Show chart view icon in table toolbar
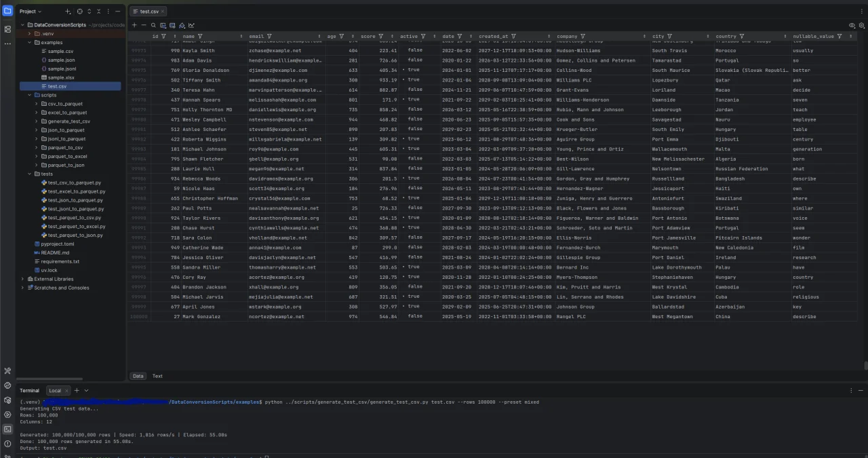 click(x=191, y=25)
